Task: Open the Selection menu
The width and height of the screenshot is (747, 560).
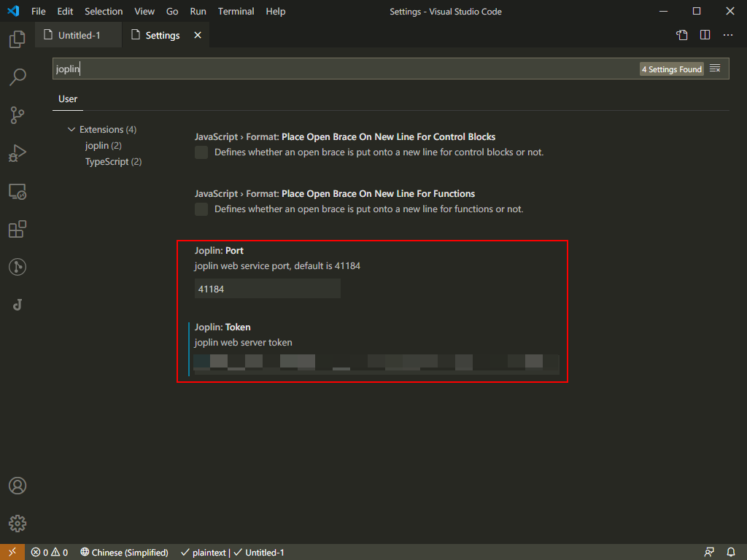Action: pos(104,12)
